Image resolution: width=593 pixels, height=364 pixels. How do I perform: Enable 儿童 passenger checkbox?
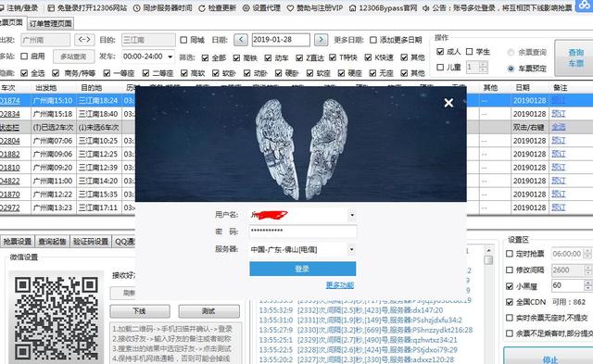440,68
